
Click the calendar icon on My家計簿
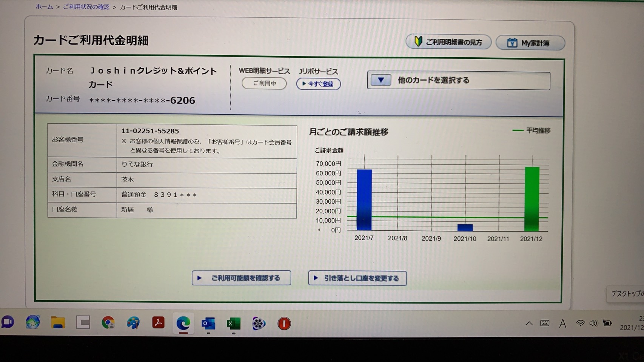[512, 43]
